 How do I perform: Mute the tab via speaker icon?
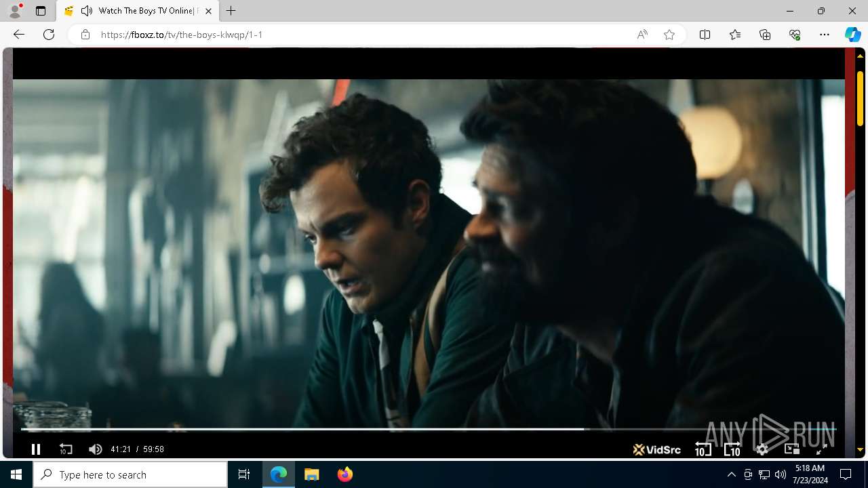pos(87,11)
